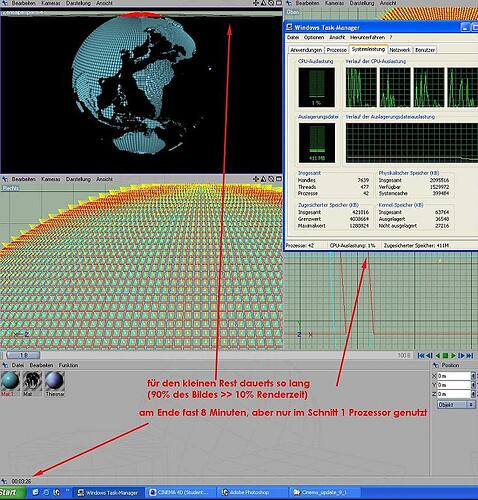
Task: Open Kameras menu of top-right viewport
Action: [x=335, y=3]
